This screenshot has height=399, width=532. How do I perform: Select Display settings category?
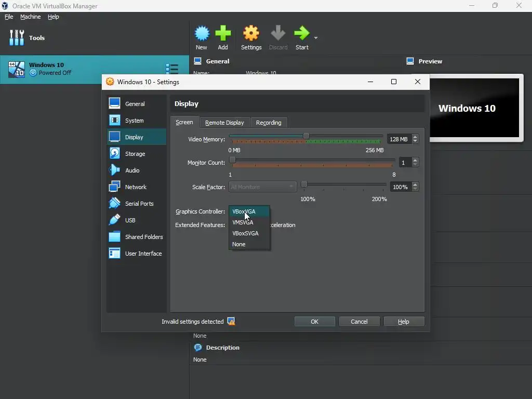[x=137, y=137]
